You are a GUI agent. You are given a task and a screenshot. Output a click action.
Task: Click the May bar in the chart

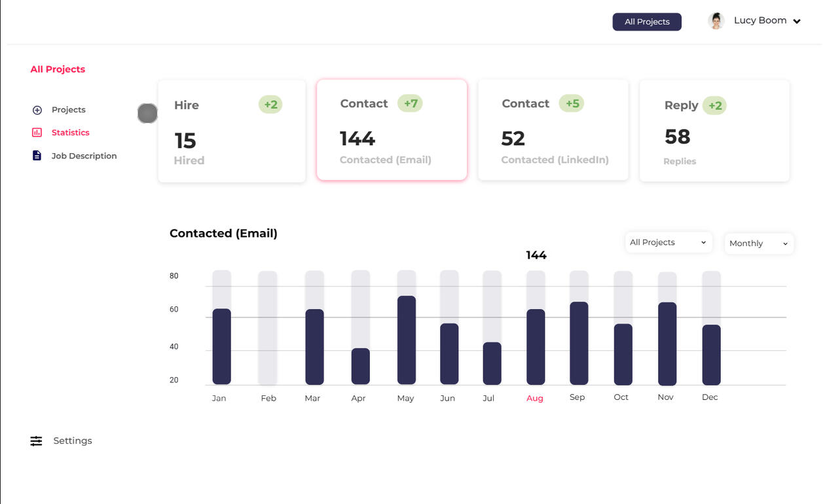coord(407,340)
